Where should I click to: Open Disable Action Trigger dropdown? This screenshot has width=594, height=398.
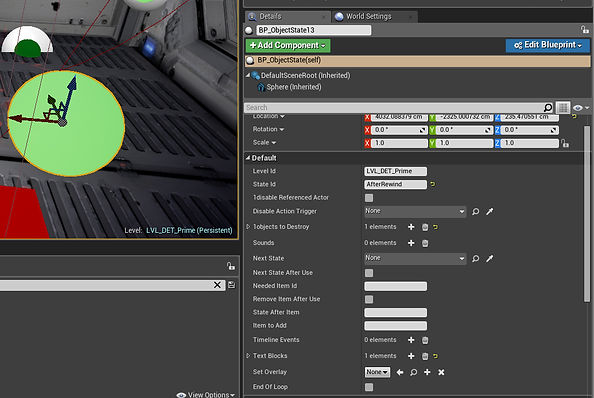415,211
